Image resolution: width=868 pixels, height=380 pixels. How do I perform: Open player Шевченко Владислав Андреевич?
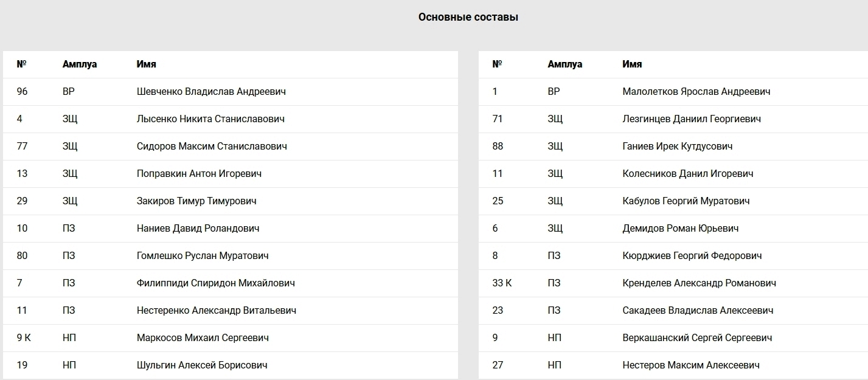coord(211,92)
